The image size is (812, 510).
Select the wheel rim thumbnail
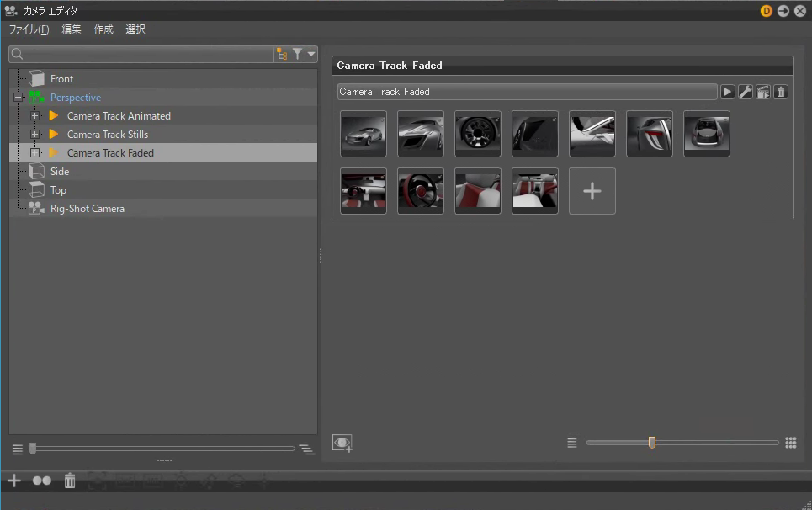477,134
